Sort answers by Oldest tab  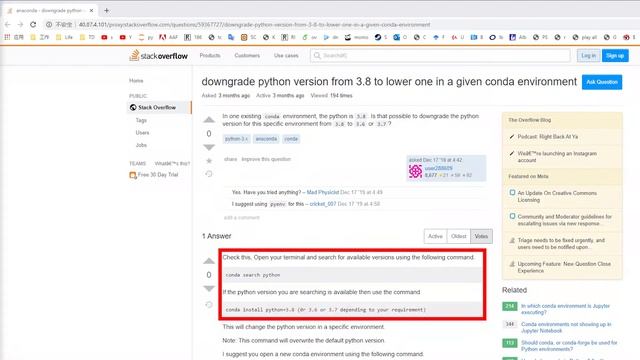458,236
